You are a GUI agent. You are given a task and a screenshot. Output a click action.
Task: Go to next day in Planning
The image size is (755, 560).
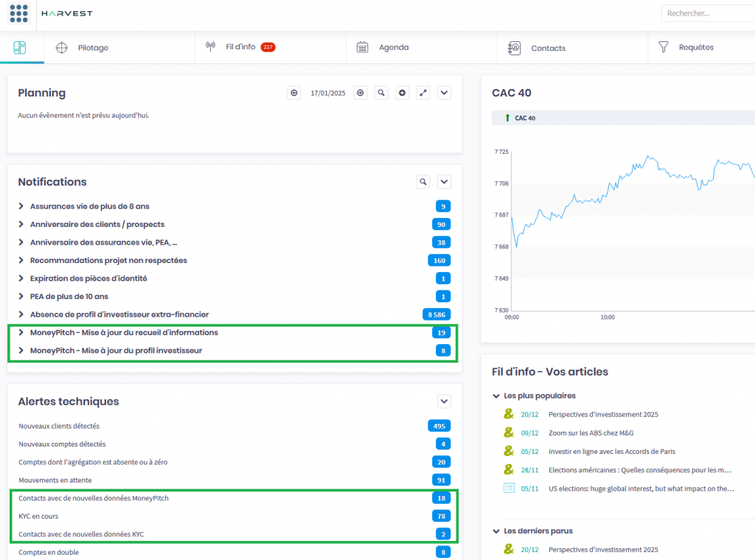(x=360, y=93)
